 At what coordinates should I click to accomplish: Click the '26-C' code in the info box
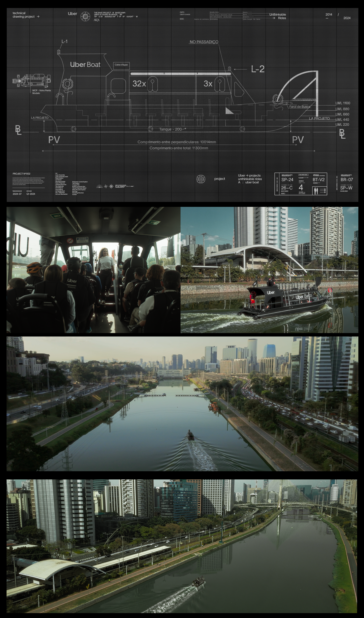287,188
